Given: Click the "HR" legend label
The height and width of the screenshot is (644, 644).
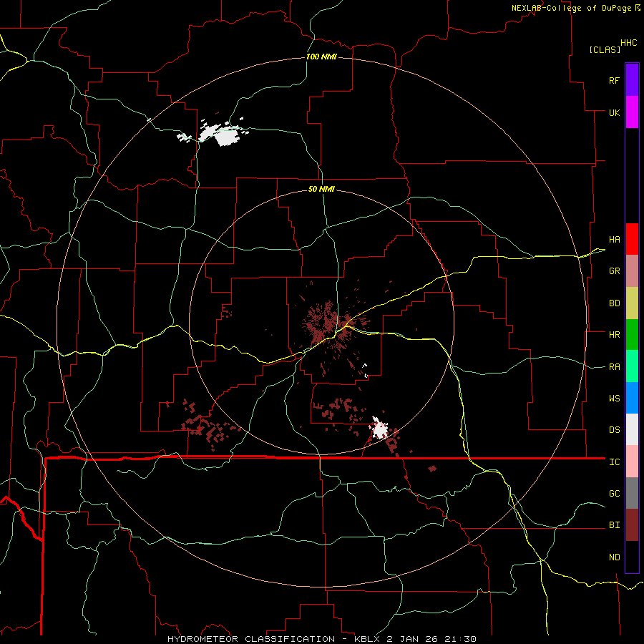Looking at the screenshot, I should pyautogui.click(x=614, y=335).
